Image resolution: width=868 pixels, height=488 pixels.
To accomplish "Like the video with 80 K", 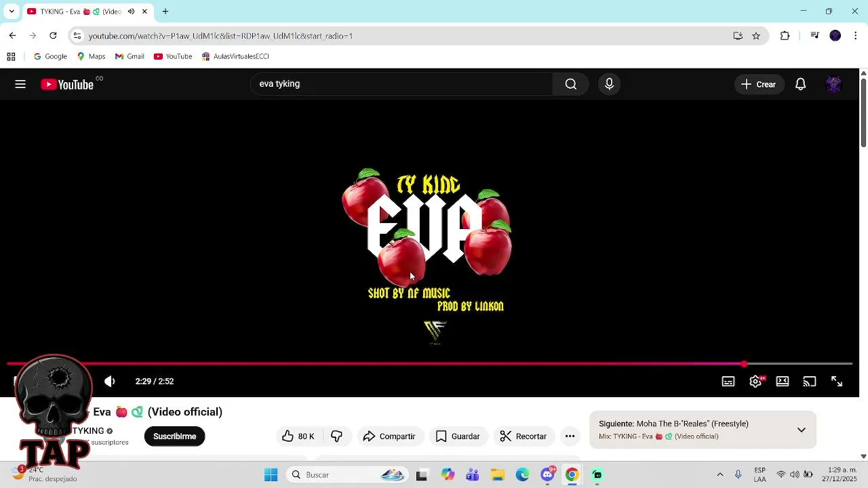I will pos(298,436).
